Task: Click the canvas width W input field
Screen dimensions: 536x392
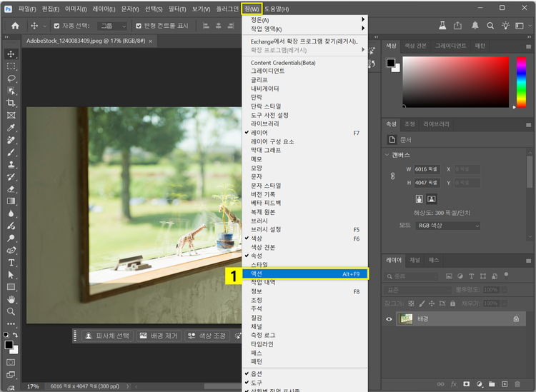Action: [427, 169]
